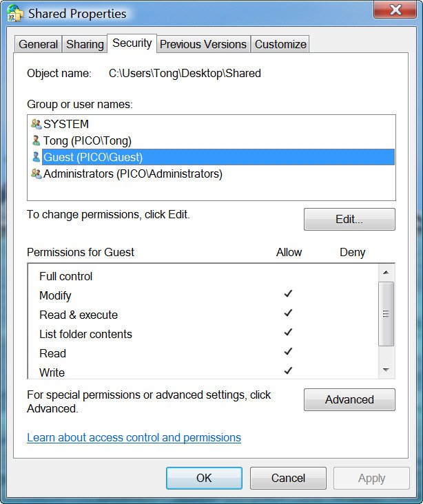The width and height of the screenshot is (423, 504).
Task: Switch to the General tab
Action: [x=38, y=44]
